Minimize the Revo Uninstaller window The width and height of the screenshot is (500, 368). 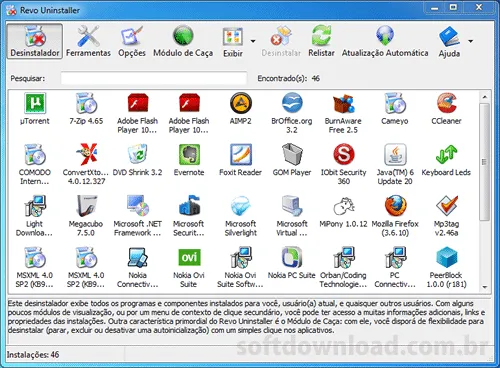(x=434, y=8)
